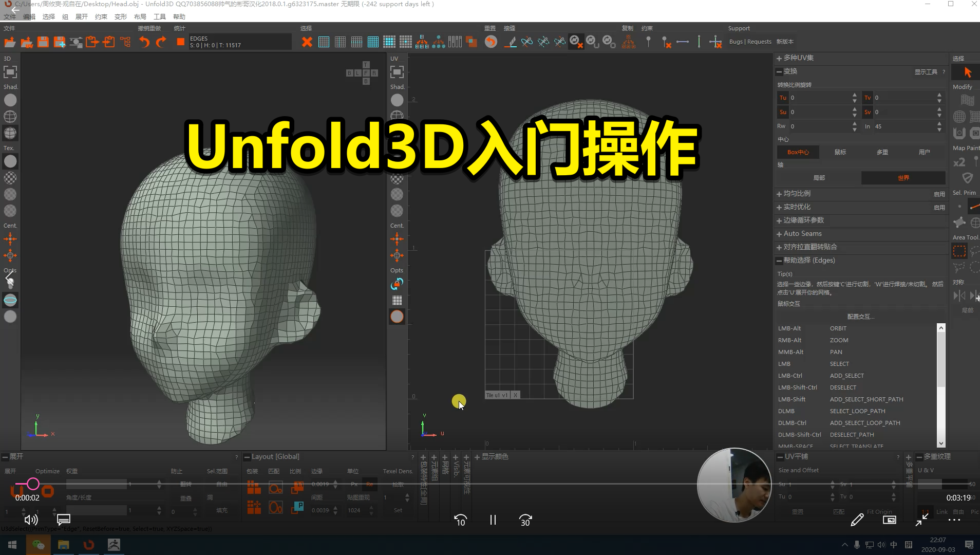
Task: Click the save floppy disk icon
Action: coord(43,42)
